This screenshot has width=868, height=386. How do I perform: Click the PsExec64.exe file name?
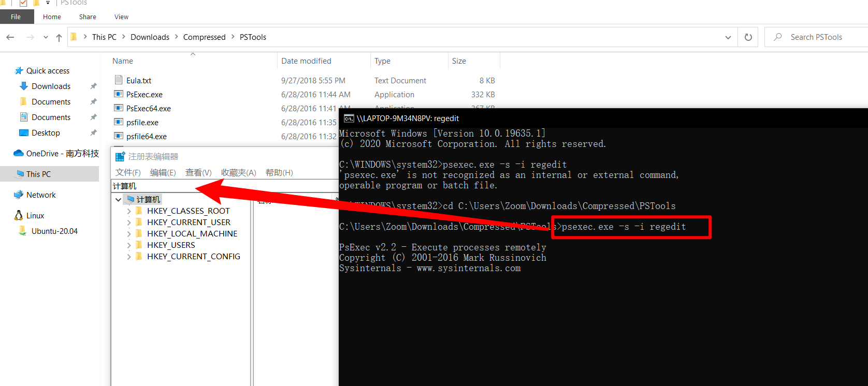tap(149, 109)
